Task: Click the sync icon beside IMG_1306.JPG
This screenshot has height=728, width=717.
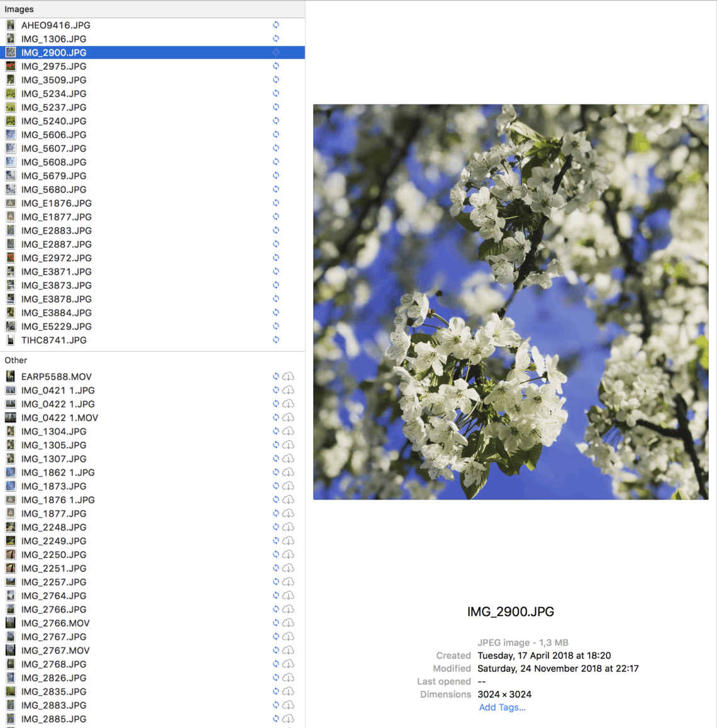Action: 275,39
